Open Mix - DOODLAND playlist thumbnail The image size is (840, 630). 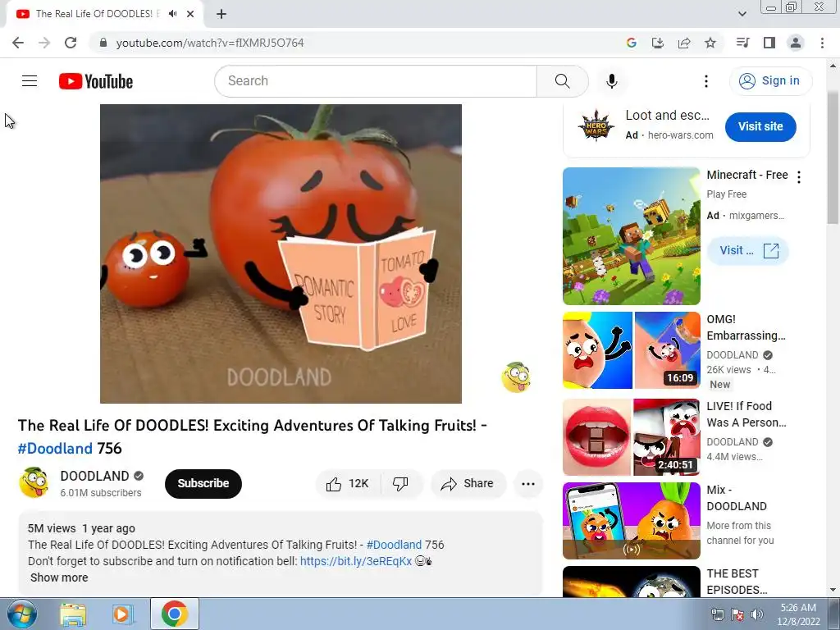(631, 521)
